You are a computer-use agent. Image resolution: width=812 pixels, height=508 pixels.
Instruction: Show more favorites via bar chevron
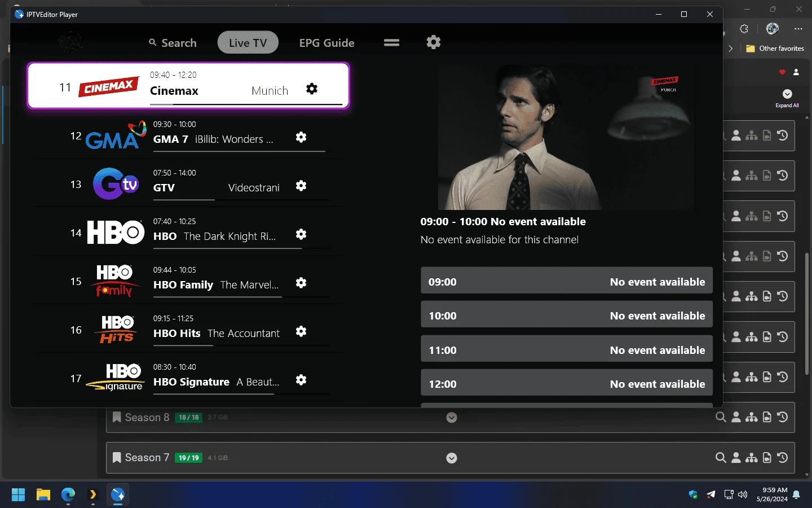coord(731,49)
